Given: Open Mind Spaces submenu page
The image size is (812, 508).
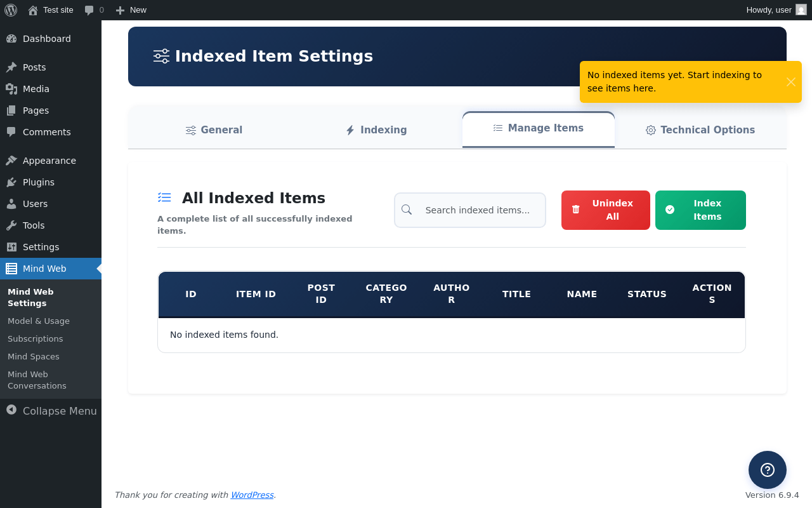Looking at the screenshot, I should coord(34,357).
